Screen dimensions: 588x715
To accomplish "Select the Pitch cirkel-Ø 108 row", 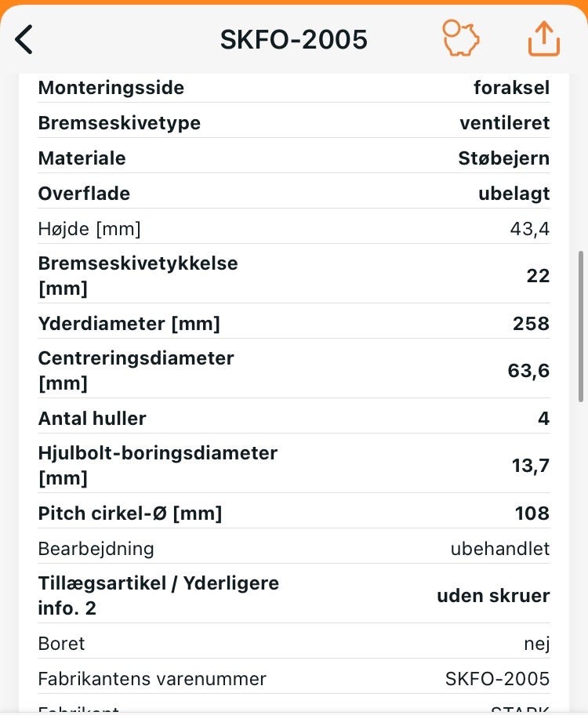I will (294, 514).
